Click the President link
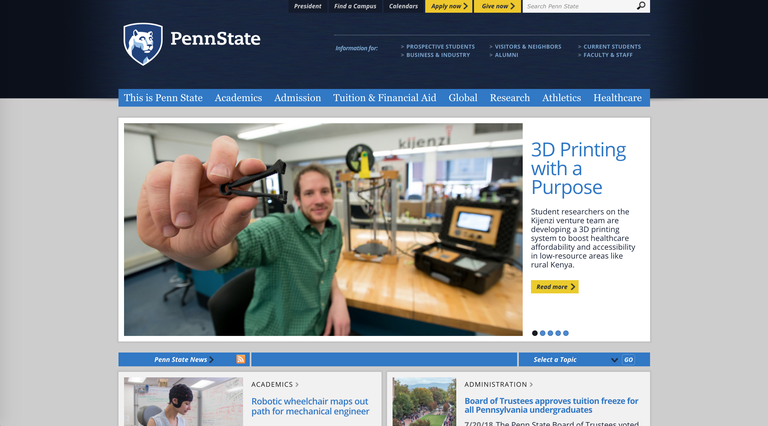Viewport: 768px width, 426px height. 308,6
